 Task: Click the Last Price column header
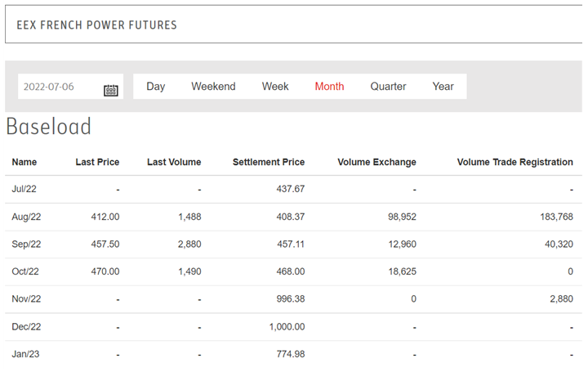click(97, 162)
